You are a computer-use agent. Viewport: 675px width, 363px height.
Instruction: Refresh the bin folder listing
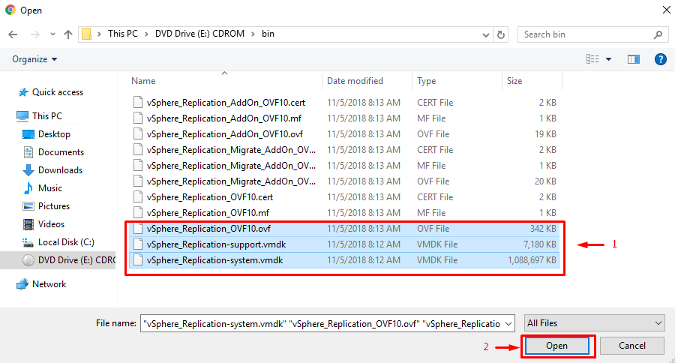coord(501,35)
